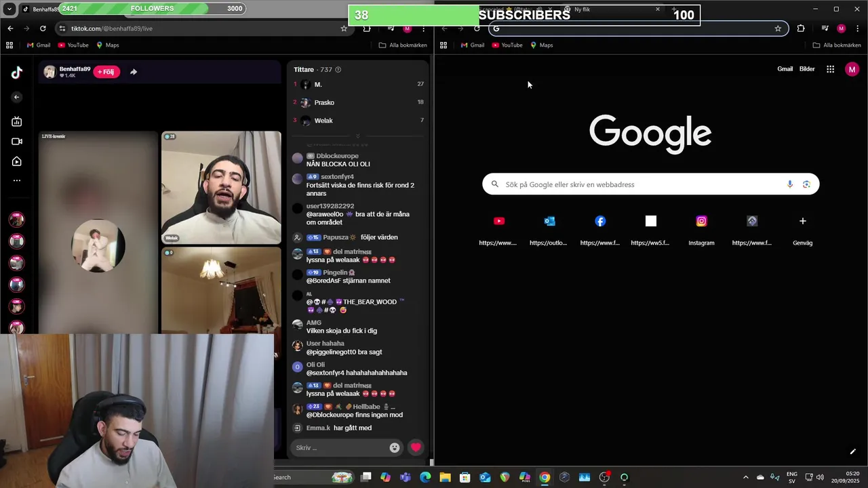Go back using TikTok sidebar arrow
Viewport: 868px width, 488px height.
[17, 97]
